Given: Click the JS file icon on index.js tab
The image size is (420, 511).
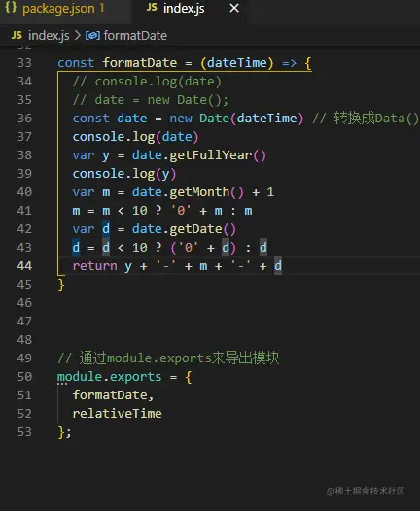Looking at the screenshot, I should coord(152,8).
